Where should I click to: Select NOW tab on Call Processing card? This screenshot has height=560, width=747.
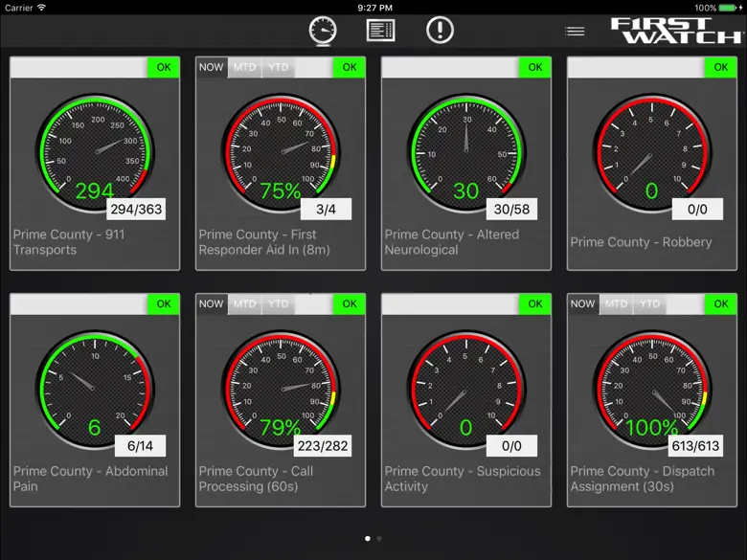[211, 303]
